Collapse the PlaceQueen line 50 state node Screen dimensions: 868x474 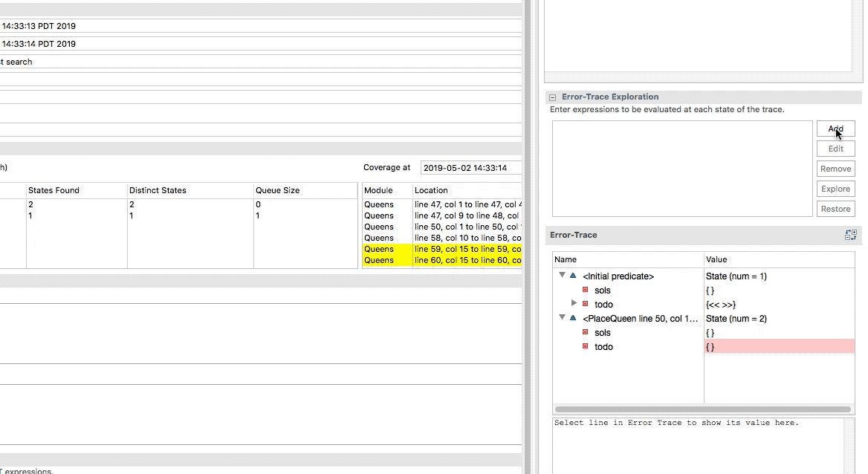point(562,319)
